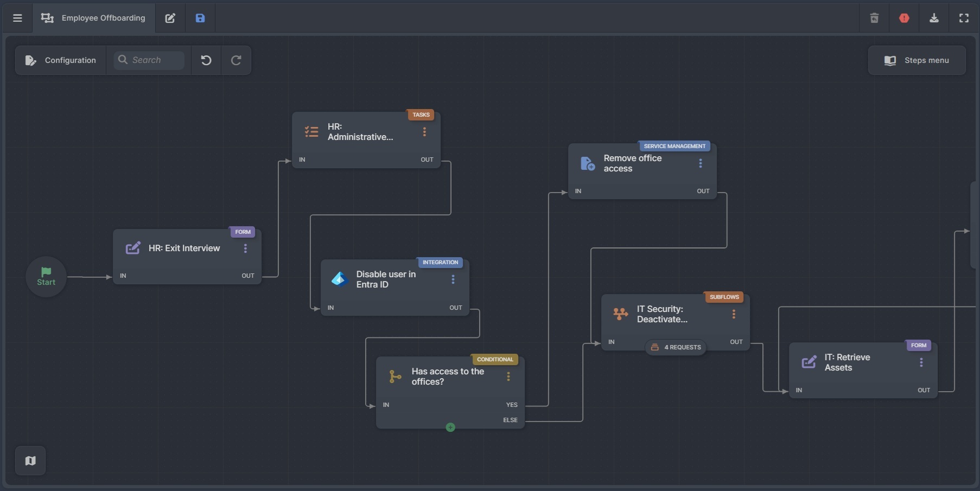
Task: Click the edit workflow pencil icon
Action: (x=170, y=18)
